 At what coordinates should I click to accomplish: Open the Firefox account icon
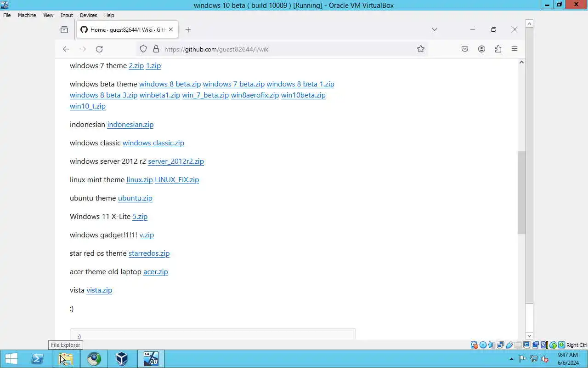pos(481,49)
